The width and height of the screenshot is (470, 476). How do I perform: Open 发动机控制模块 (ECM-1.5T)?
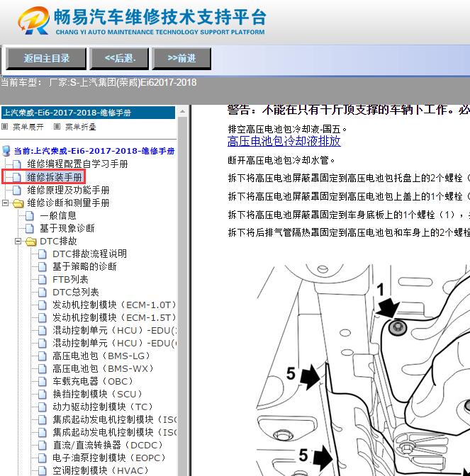(114, 317)
